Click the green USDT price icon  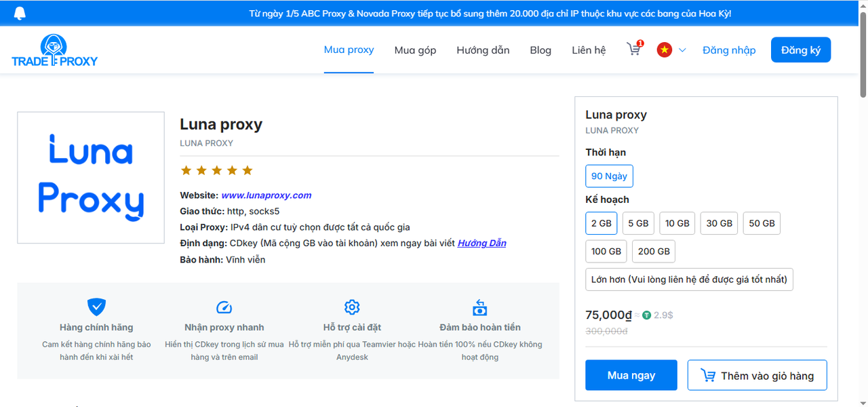tap(647, 315)
